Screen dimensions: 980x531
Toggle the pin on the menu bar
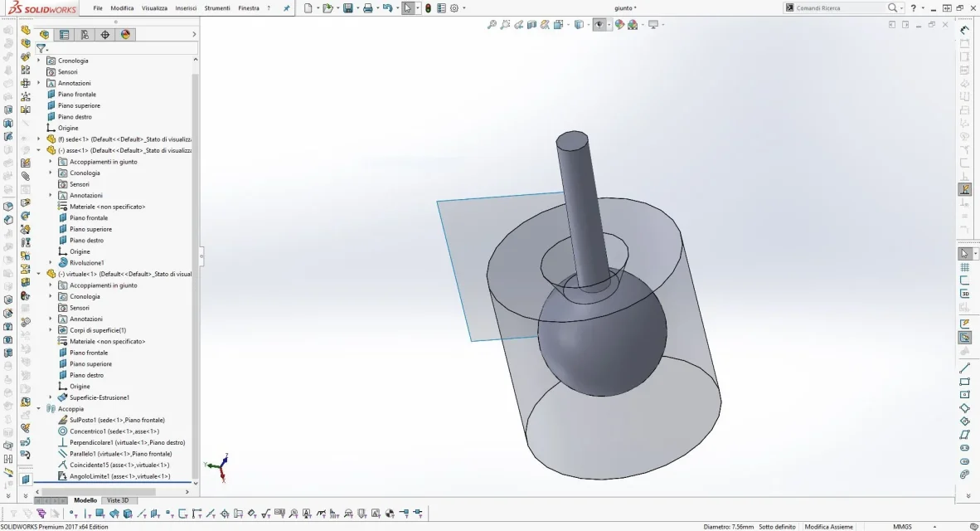click(286, 8)
